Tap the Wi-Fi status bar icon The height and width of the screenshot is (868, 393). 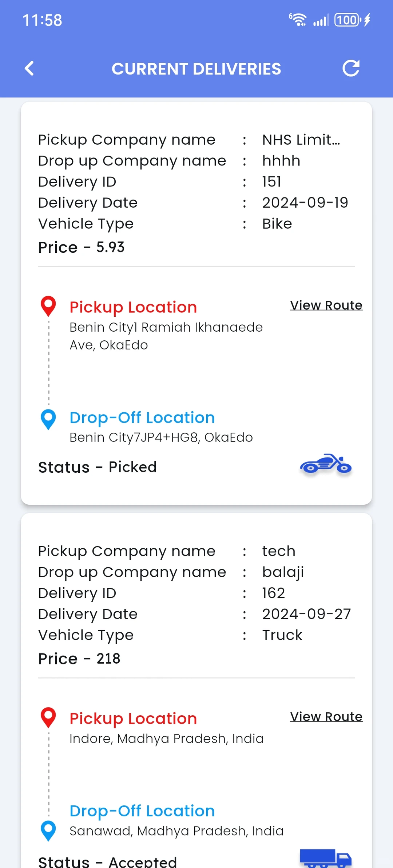coord(298,20)
